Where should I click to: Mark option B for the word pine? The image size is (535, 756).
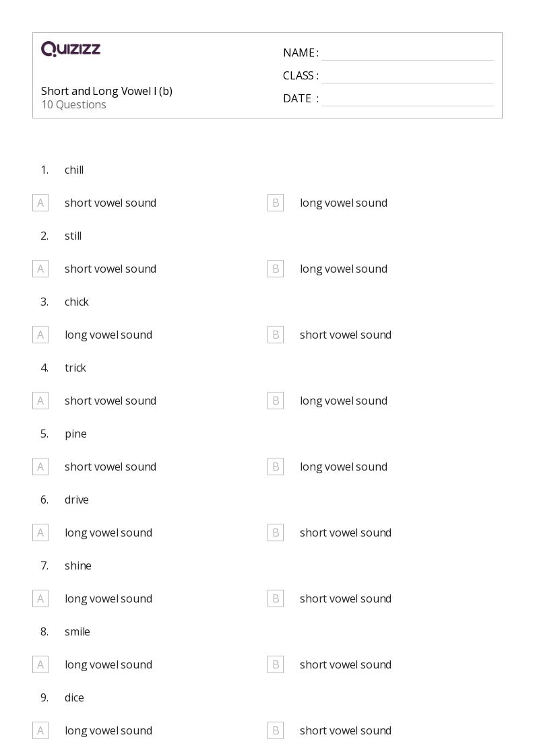point(276,467)
